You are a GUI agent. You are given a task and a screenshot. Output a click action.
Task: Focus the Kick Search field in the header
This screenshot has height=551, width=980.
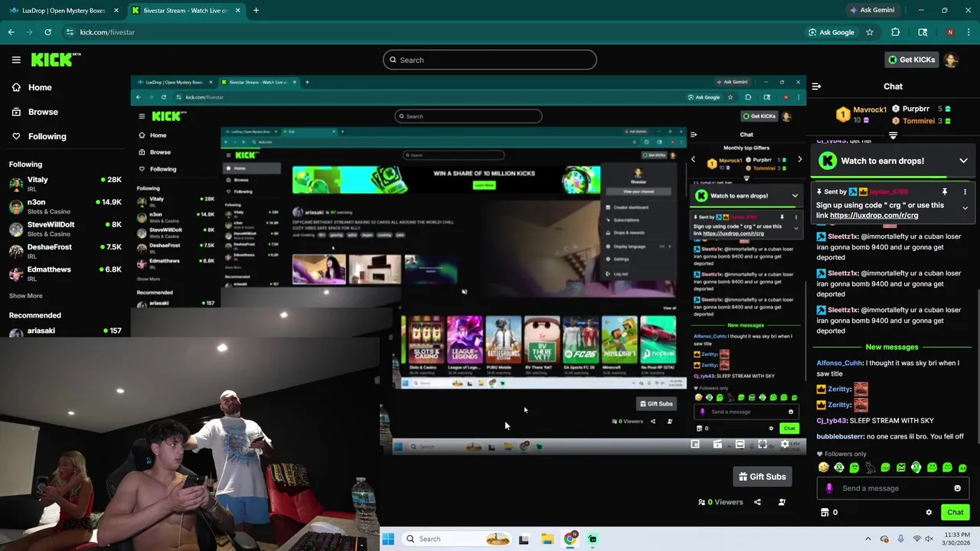[x=490, y=60]
